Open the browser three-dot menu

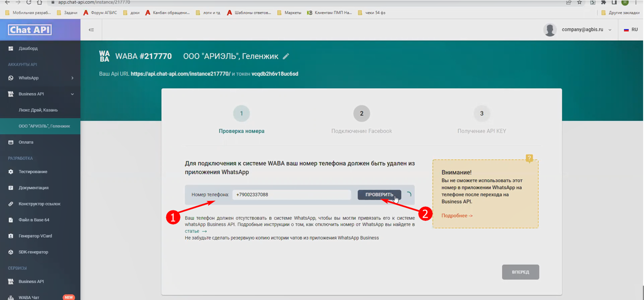click(636, 2)
